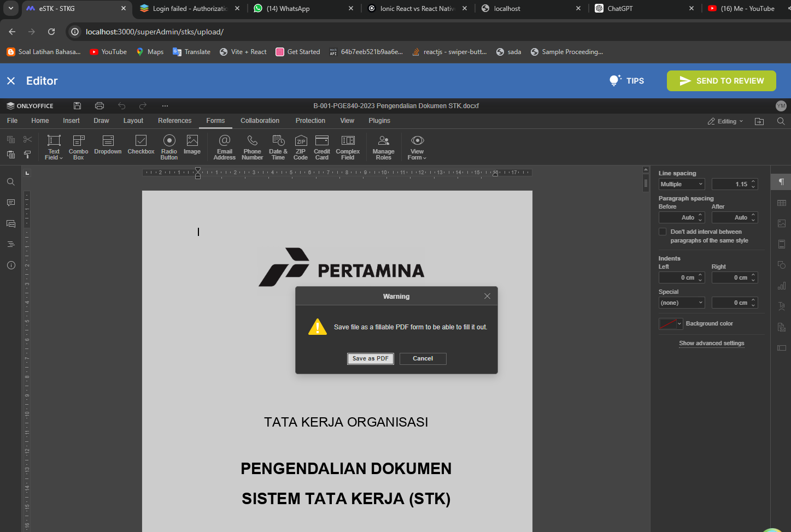Open the YouTube bookmark

coord(108,52)
